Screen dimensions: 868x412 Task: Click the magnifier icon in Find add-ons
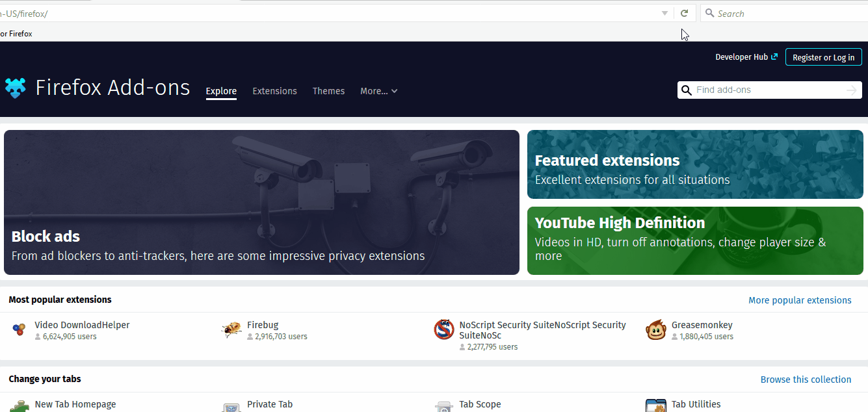click(x=687, y=90)
